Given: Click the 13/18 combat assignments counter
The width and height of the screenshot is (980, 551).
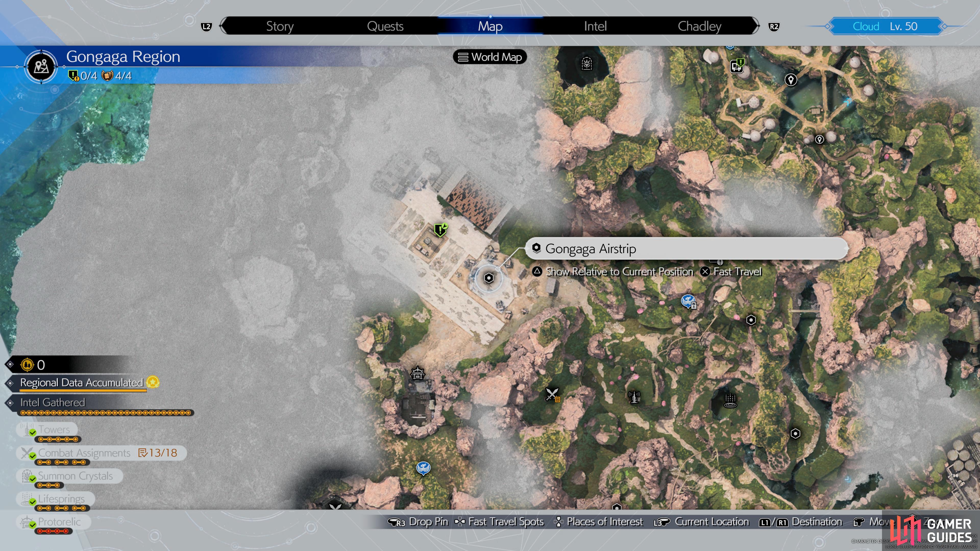Looking at the screenshot, I should (x=158, y=453).
